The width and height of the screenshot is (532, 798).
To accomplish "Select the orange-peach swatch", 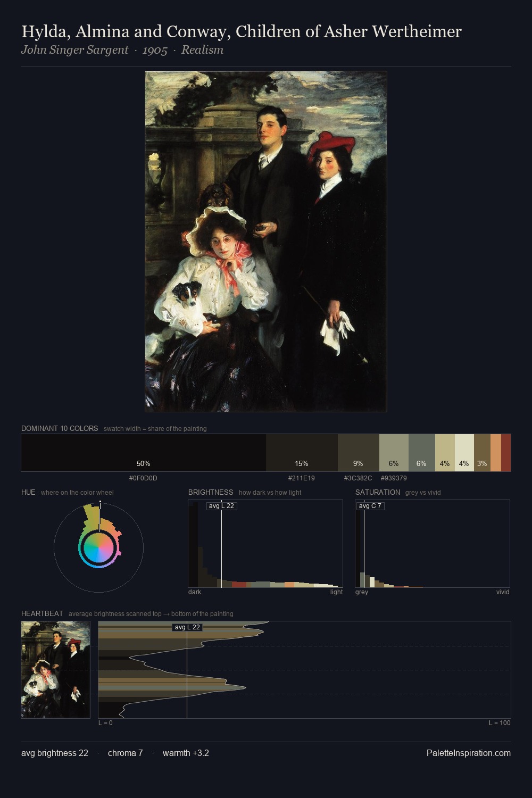I will coord(496,453).
